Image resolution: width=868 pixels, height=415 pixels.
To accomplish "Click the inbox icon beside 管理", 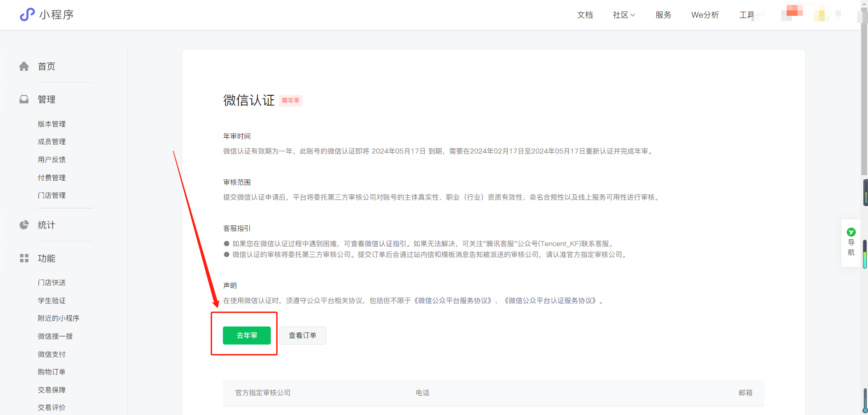I will click(24, 99).
